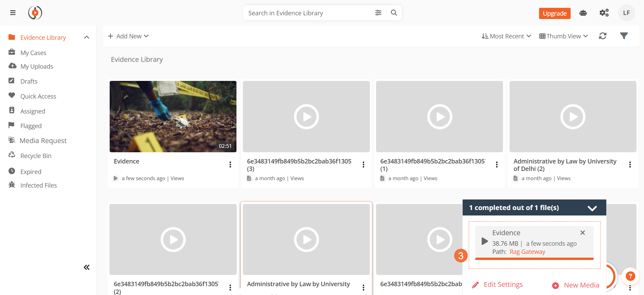
Task: Open 6e3483149fb849b5b2bc2bab36f1305 (2) thumbnail
Action: pos(173,239)
